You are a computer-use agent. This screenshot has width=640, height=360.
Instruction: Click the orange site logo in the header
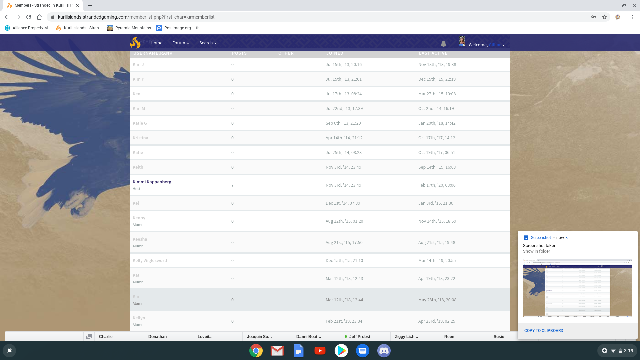[x=135, y=42]
